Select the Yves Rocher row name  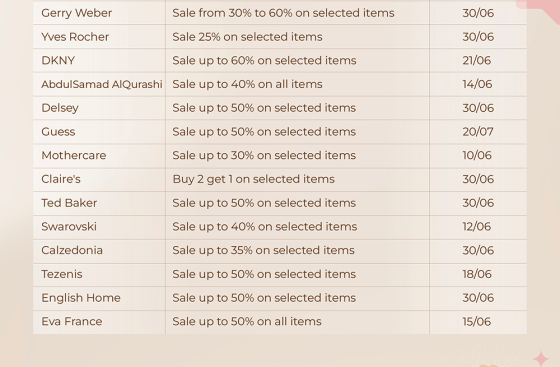[75, 37]
